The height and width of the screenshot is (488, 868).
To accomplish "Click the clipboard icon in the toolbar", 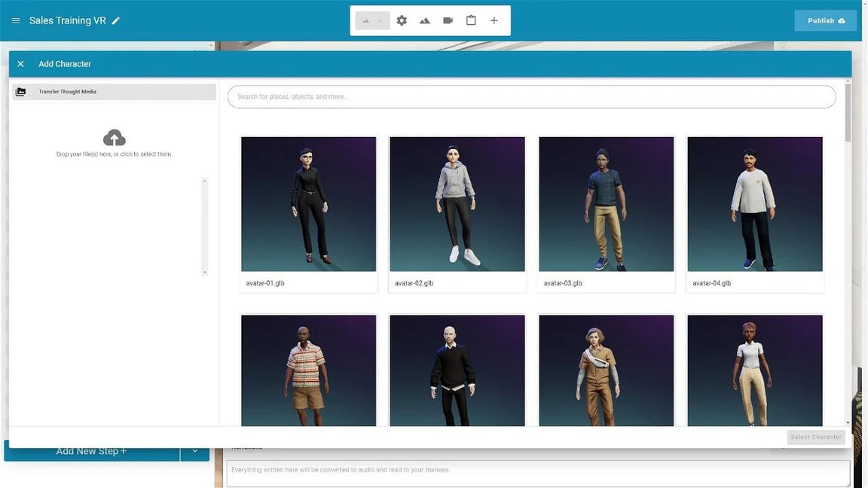I will pyautogui.click(x=471, y=20).
